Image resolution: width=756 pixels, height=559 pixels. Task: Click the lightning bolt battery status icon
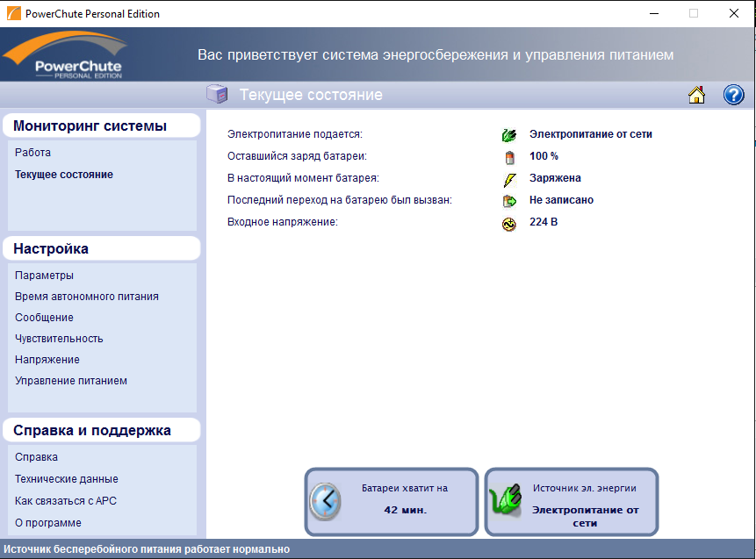509,179
